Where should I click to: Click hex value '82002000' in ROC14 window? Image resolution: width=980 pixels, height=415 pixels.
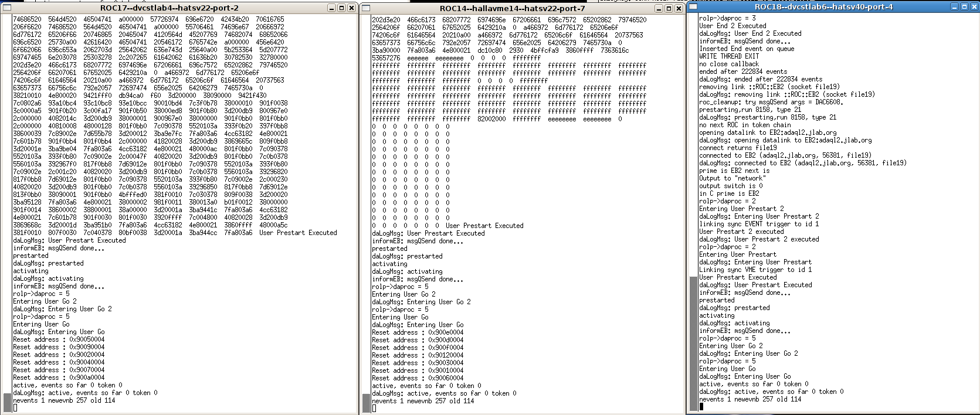click(491, 119)
